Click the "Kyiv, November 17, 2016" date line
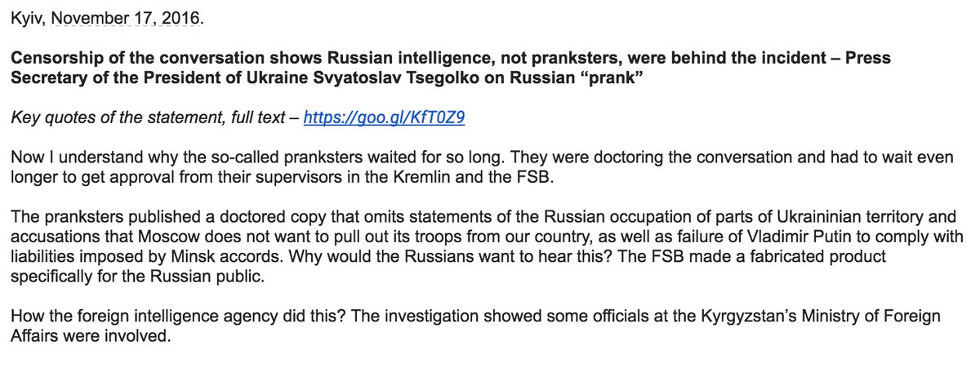The width and height of the screenshot is (980, 372). pyautogui.click(x=105, y=18)
